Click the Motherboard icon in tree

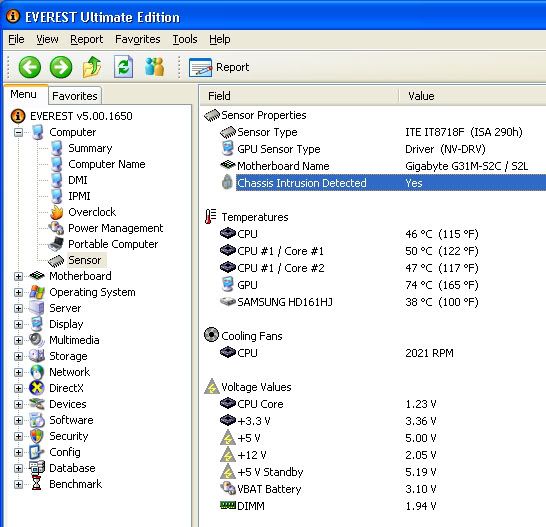click(37, 276)
